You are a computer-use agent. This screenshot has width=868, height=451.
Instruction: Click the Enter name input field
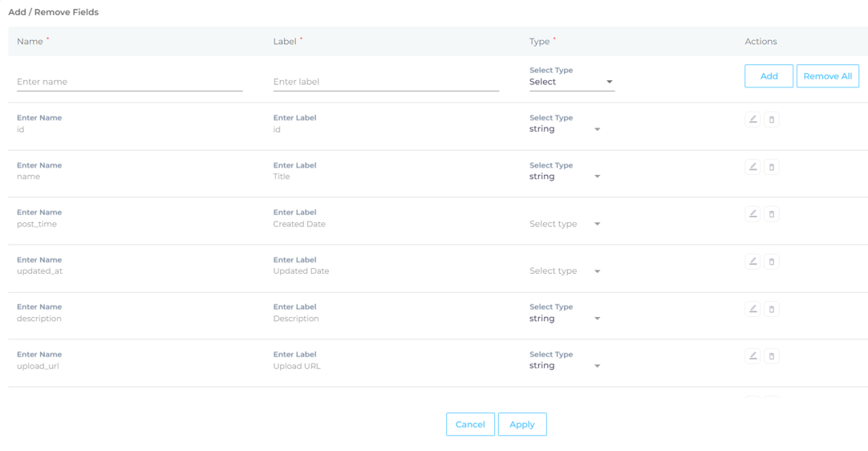129,82
